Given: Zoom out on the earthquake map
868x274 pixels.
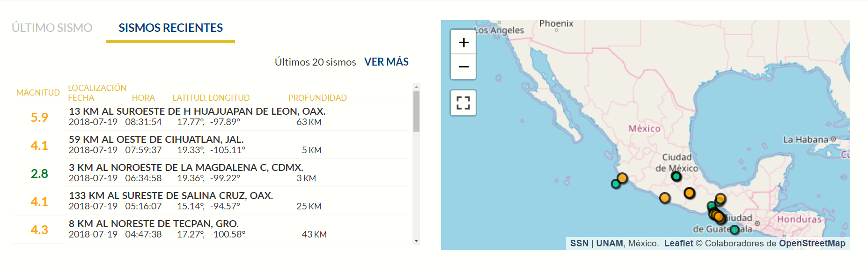Looking at the screenshot, I should click(x=463, y=67).
